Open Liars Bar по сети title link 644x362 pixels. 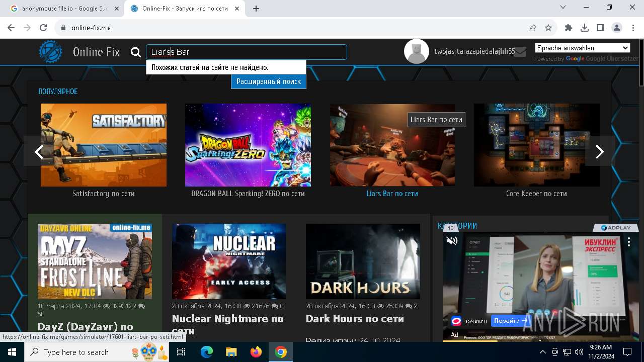392,194
